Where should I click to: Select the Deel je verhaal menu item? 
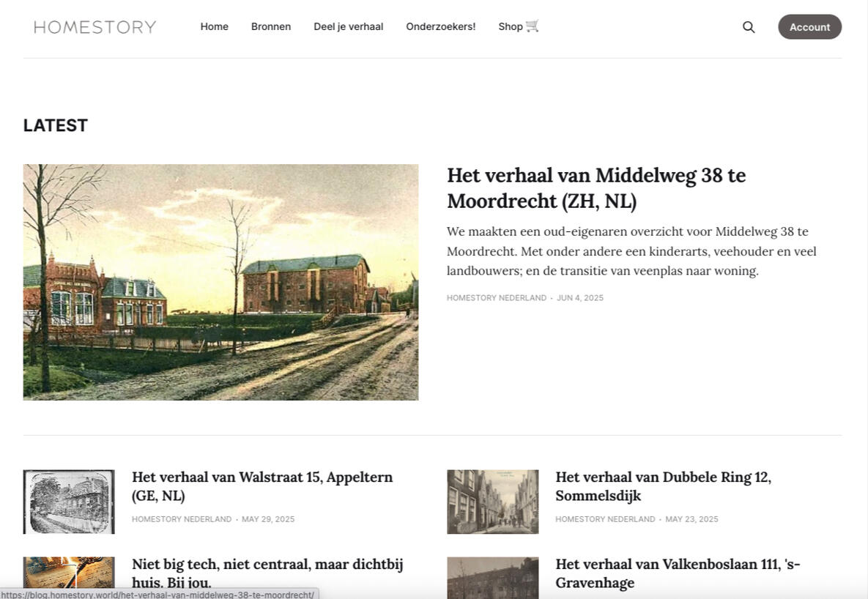tap(348, 26)
